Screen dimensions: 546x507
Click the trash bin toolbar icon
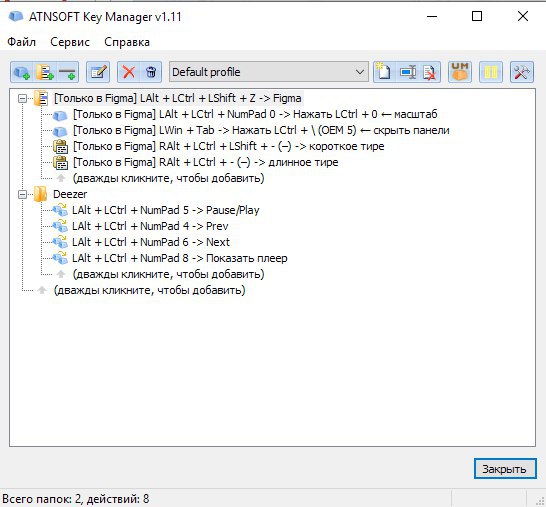151,72
